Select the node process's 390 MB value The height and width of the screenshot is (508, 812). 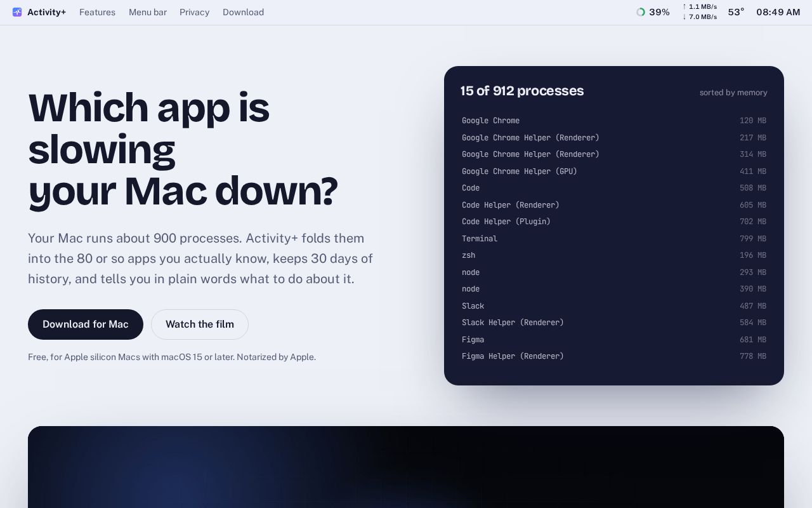753,289
